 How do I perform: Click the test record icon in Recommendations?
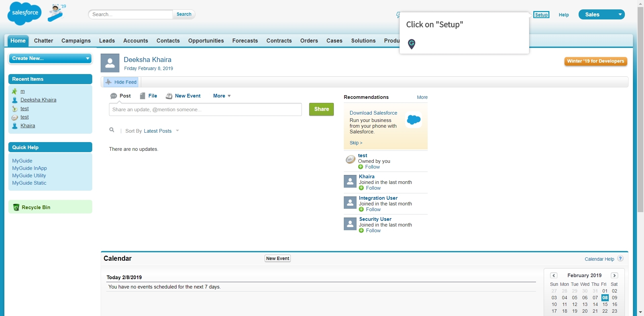(x=351, y=159)
